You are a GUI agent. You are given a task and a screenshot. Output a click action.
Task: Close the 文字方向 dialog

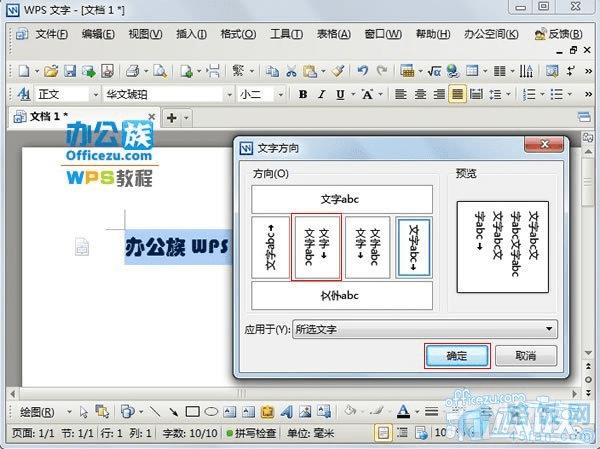pyautogui.click(x=544, y=144)
